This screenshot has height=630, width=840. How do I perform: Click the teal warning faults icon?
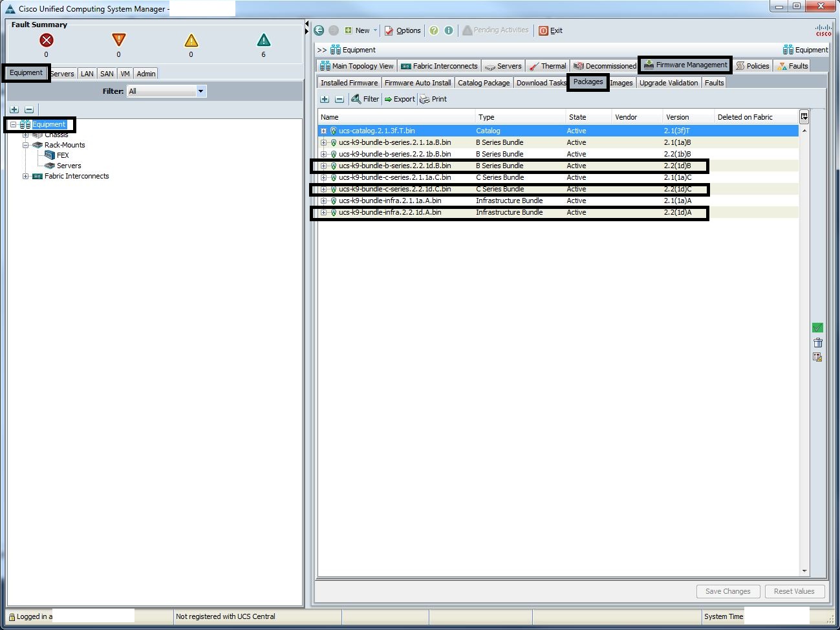[263, 40]
